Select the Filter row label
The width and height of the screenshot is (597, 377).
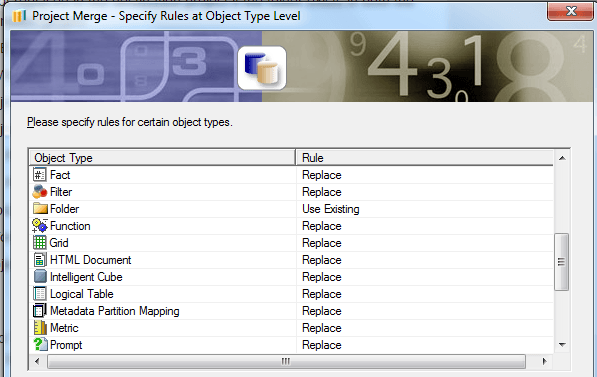coord(61,192)
